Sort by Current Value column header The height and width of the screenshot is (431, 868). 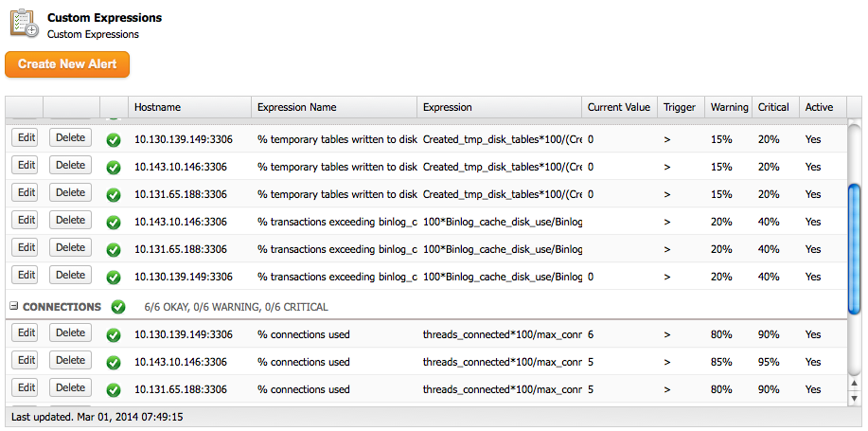(618, 107)
